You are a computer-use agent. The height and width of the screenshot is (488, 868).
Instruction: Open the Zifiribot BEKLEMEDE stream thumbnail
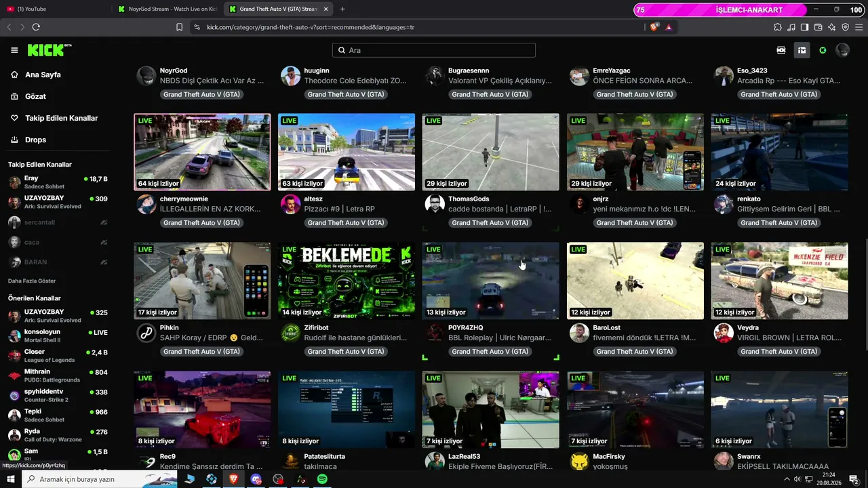tap(347, 281)
